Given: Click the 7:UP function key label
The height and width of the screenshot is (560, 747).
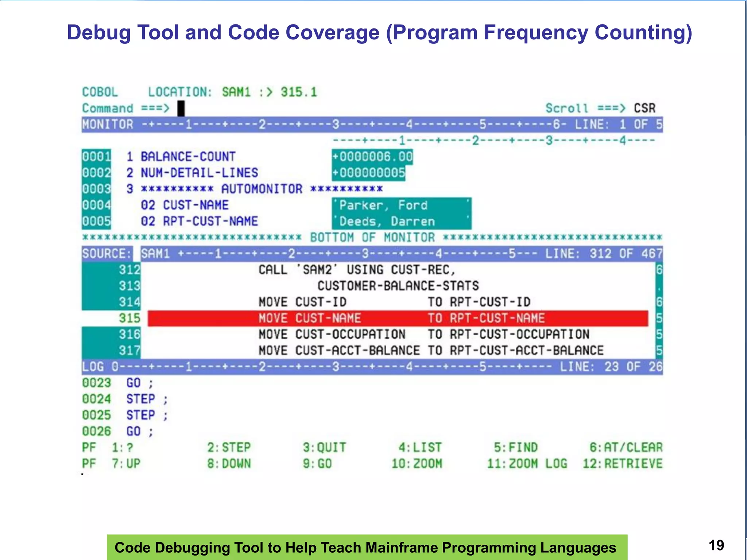Looking at the screenshot, I should (126, 464).
